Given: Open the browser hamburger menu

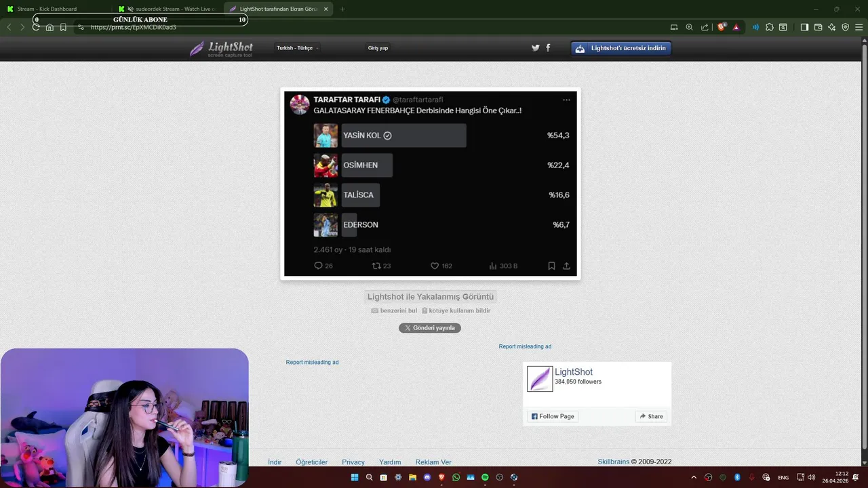Looking at the screenshot, I should point(859,27).
